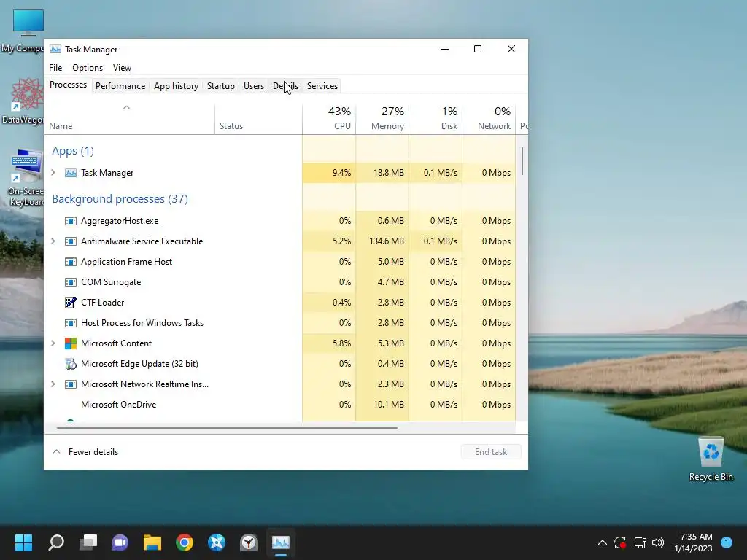Click the Task Manager title bar icon
The height and width of the screenshot is (560, 747).
coord(55,49)
